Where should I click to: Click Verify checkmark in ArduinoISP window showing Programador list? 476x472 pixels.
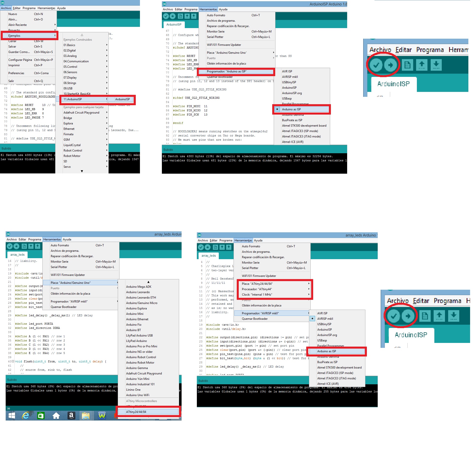(166, 16)
